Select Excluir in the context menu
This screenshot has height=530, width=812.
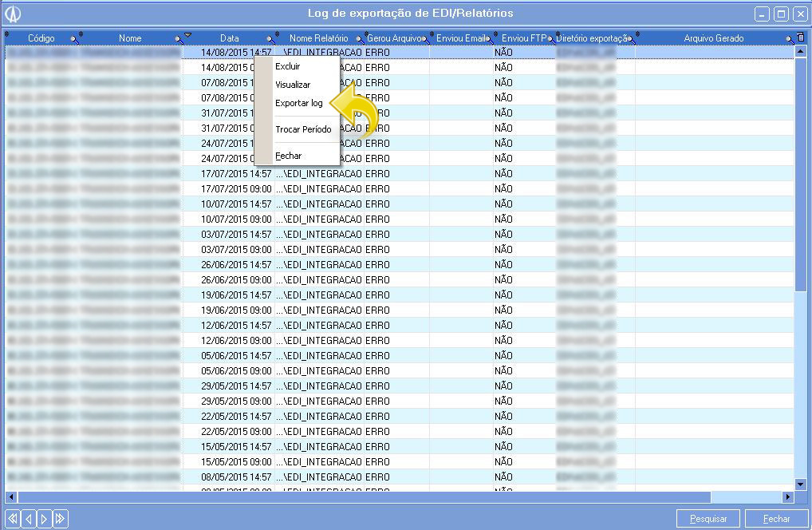[288, 66]
